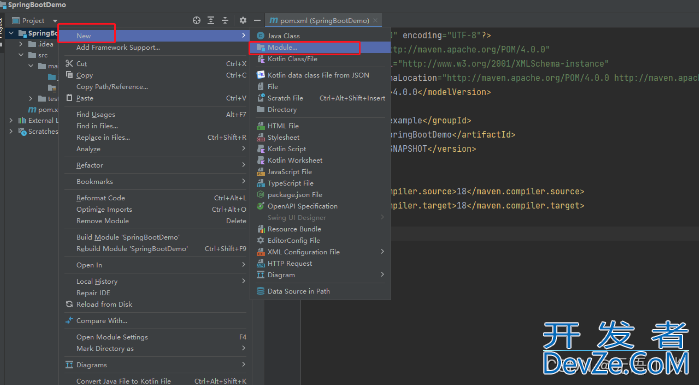Create a new Resource Bundle

point(321,229)
